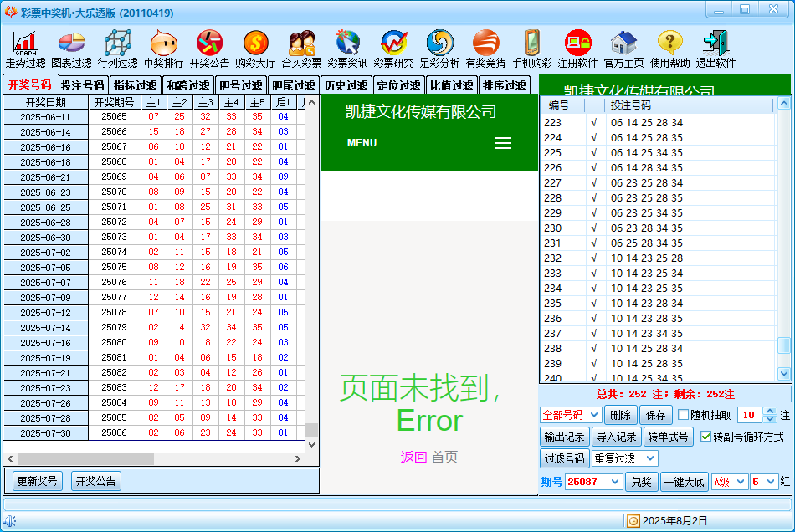Click the 退出软件 exit icon
This screenshot has width=795, height=532.
coord(715,49)
